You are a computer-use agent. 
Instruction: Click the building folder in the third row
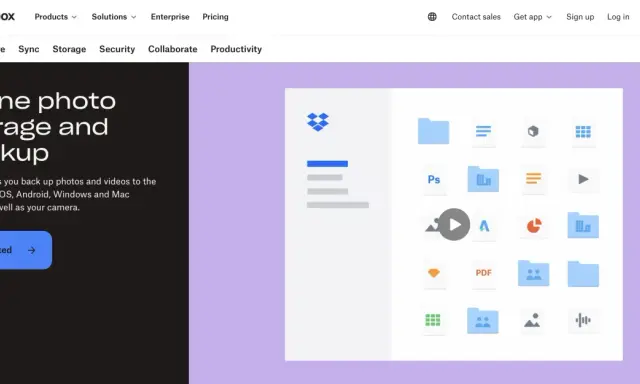pyautogui.click(x=583, y=225)
